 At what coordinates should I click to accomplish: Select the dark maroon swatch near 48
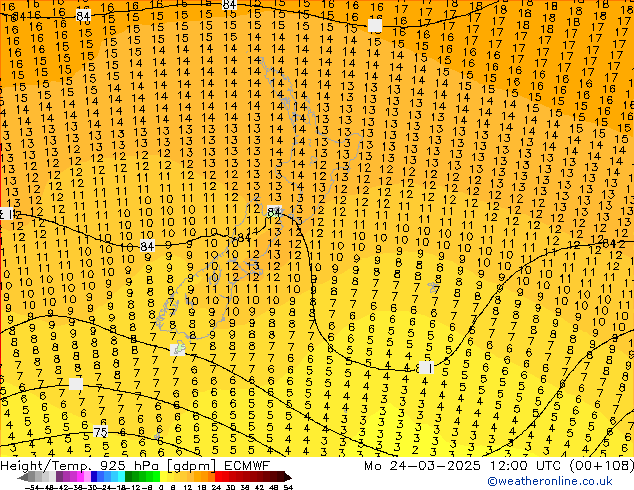click(281, 477)
